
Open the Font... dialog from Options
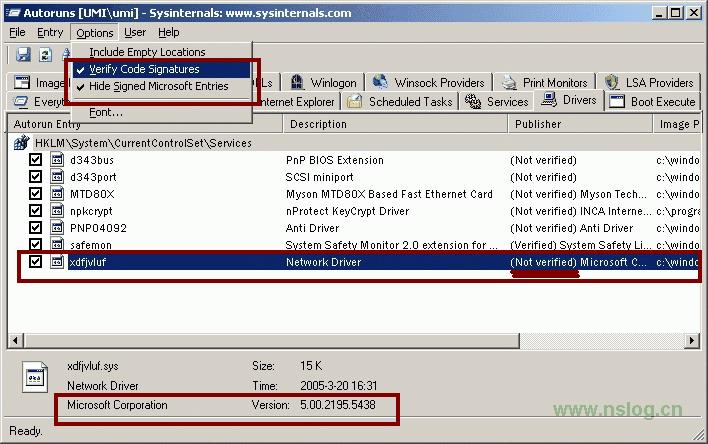(x=161, y=112)
